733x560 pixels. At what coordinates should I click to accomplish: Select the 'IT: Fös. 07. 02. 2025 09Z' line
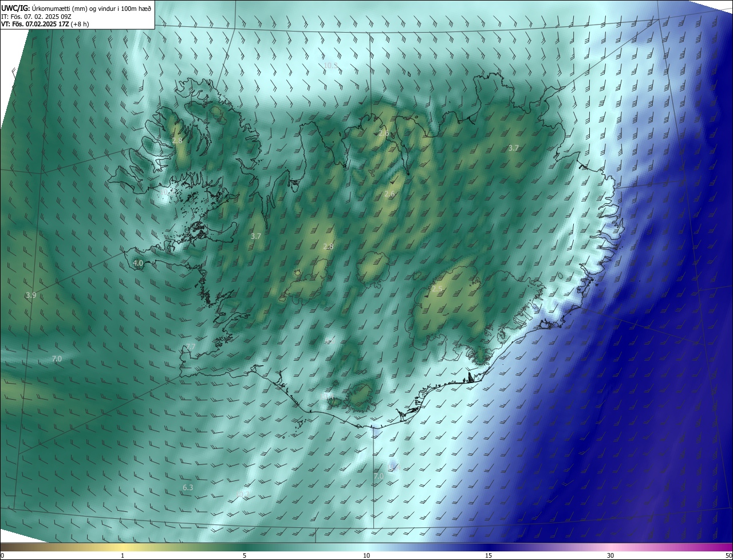[x=36, y=16]
